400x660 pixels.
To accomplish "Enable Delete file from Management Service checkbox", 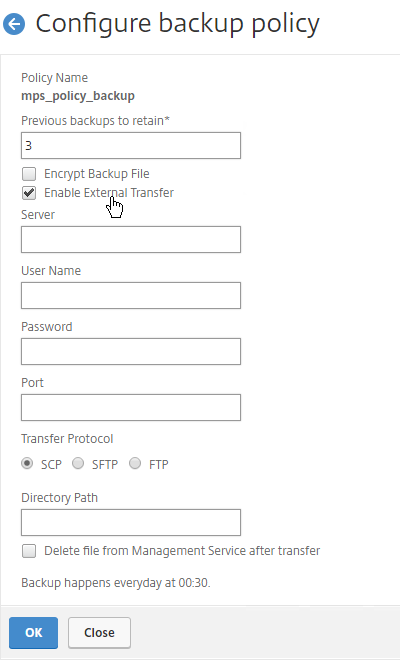I will coord(29,551).
